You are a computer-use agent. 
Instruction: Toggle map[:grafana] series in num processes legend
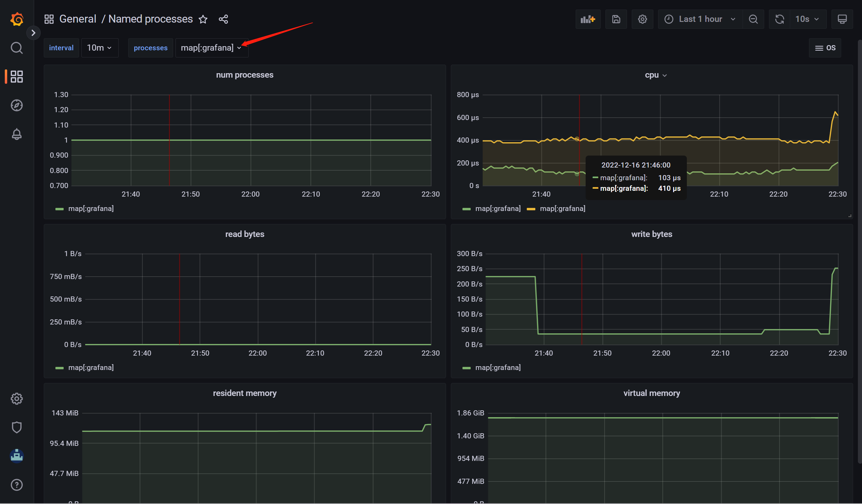[91, 208]
